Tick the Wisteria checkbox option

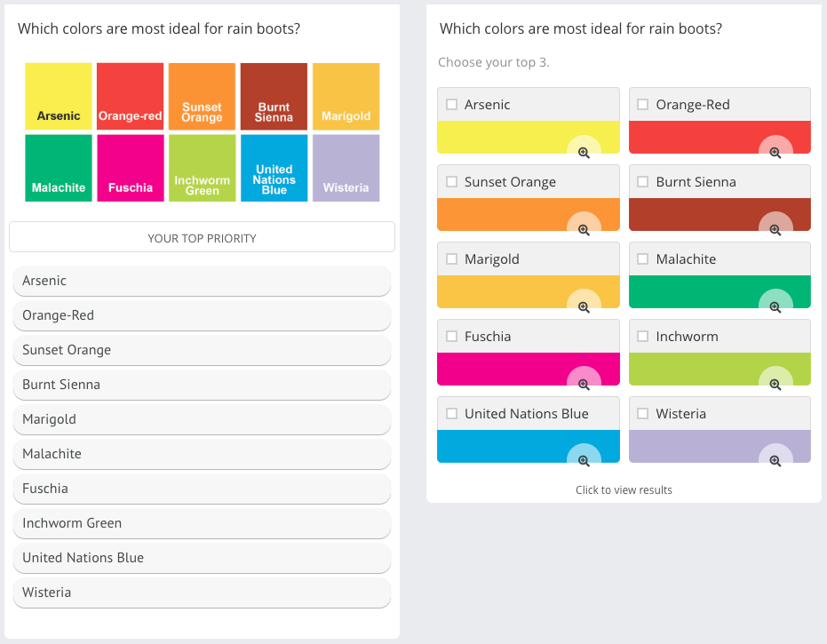pos(643,414)
